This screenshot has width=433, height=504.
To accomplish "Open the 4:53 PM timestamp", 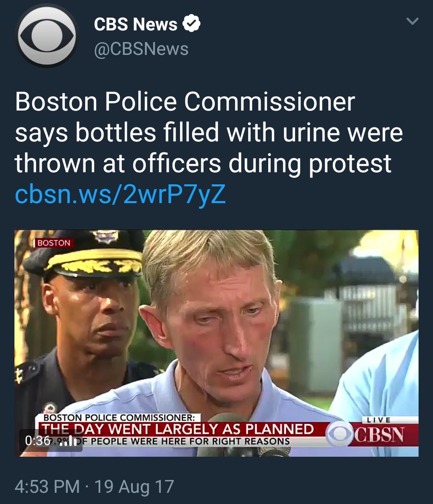I will (47, 486).
